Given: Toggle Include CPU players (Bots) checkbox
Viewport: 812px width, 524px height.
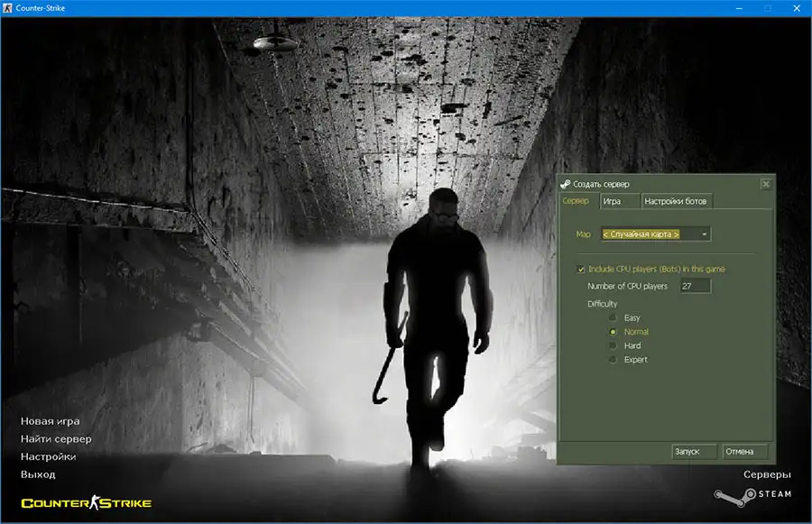Looking at the screenshot, I should [x=581, y=269].
